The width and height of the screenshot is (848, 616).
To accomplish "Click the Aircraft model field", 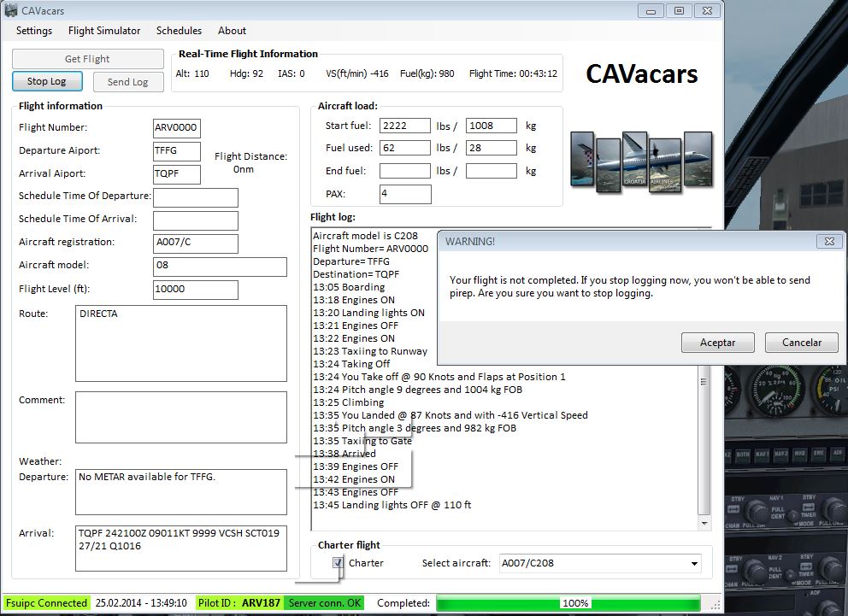I will [x=220, y=267].
